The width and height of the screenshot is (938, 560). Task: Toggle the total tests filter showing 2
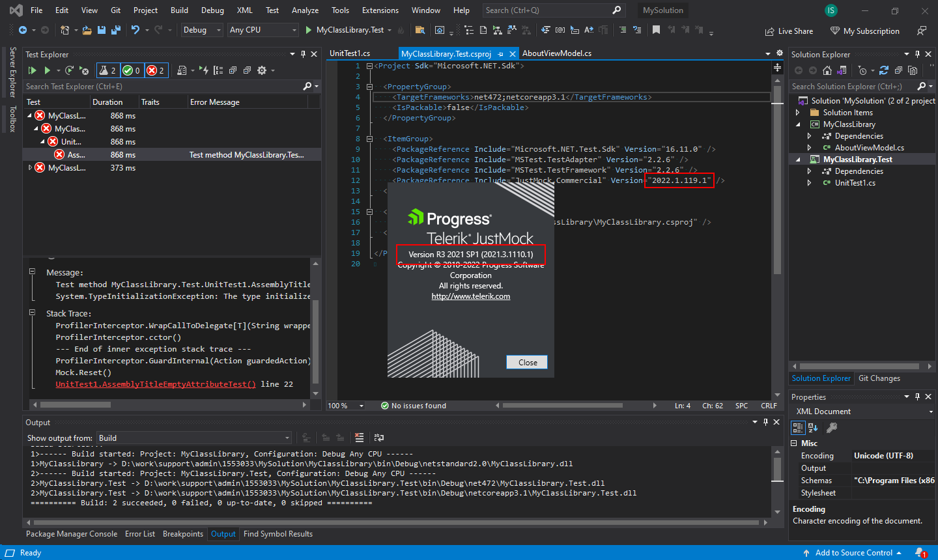pyautogui.click(x=107, y=70)
